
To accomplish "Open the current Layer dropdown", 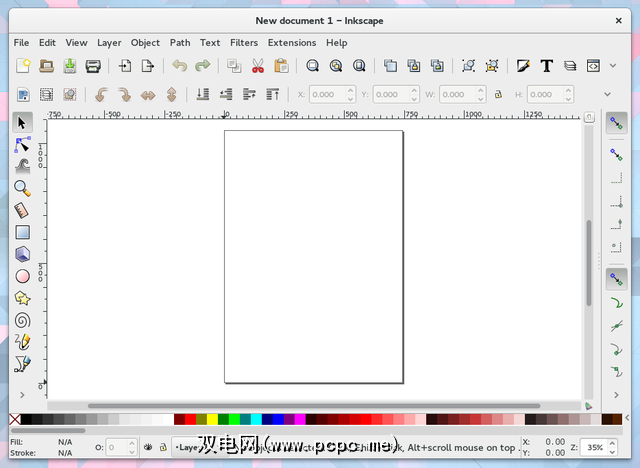I will click(186, 447).
